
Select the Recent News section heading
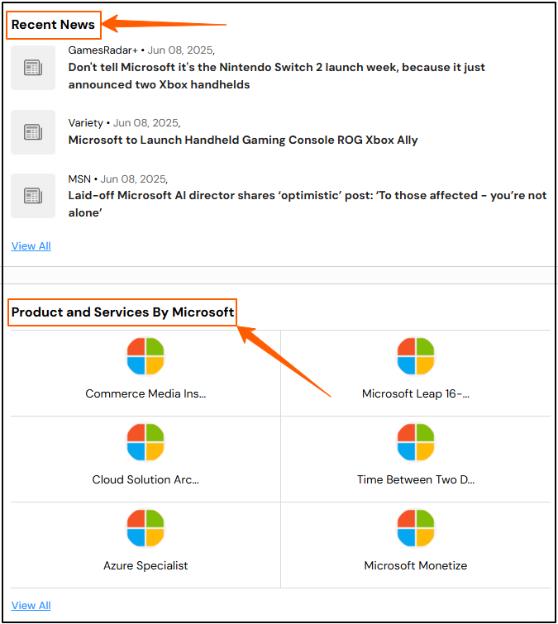pyautogui.click(x=53, y=25)
